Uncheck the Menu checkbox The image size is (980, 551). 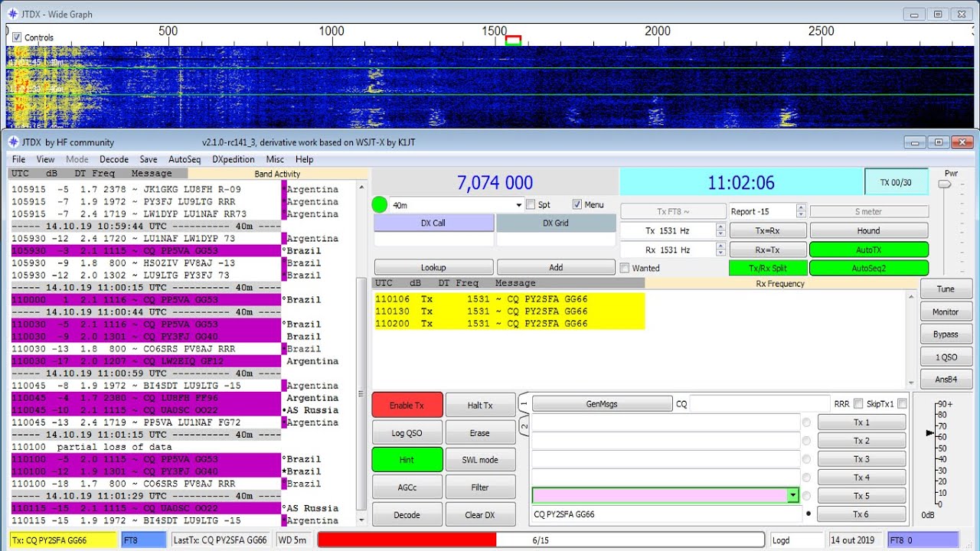point(577,204)
